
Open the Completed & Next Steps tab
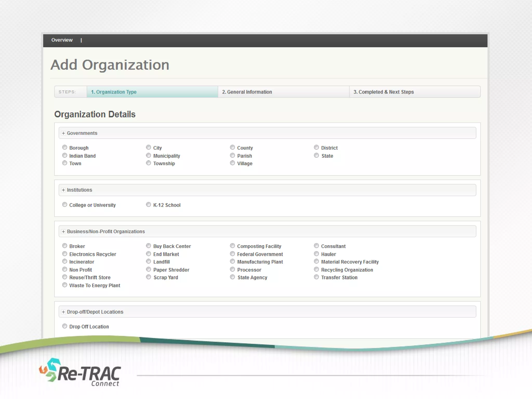[383, 92]
